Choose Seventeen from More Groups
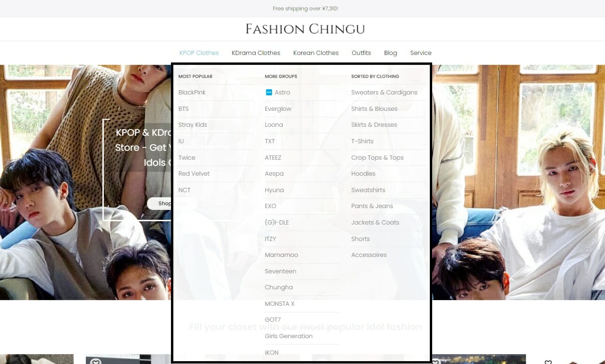 280,271
